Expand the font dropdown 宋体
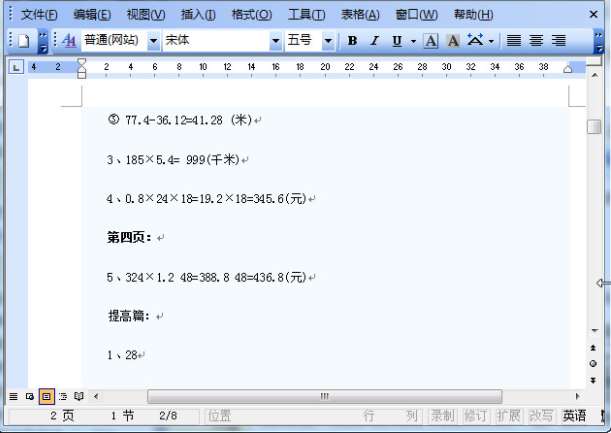611x433 pixels. 275,41
